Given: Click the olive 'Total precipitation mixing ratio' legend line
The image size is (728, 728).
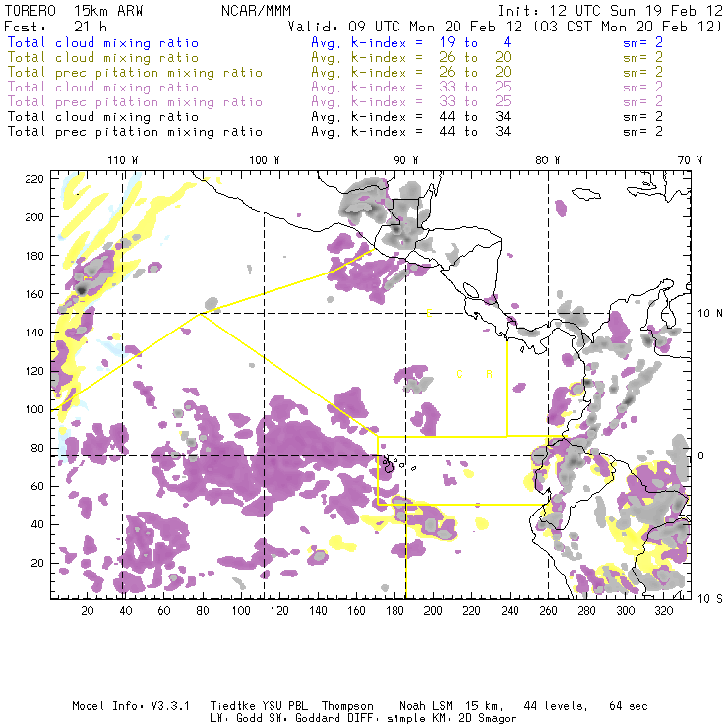Looking at the screenshot, I should [x=135, y=73].
